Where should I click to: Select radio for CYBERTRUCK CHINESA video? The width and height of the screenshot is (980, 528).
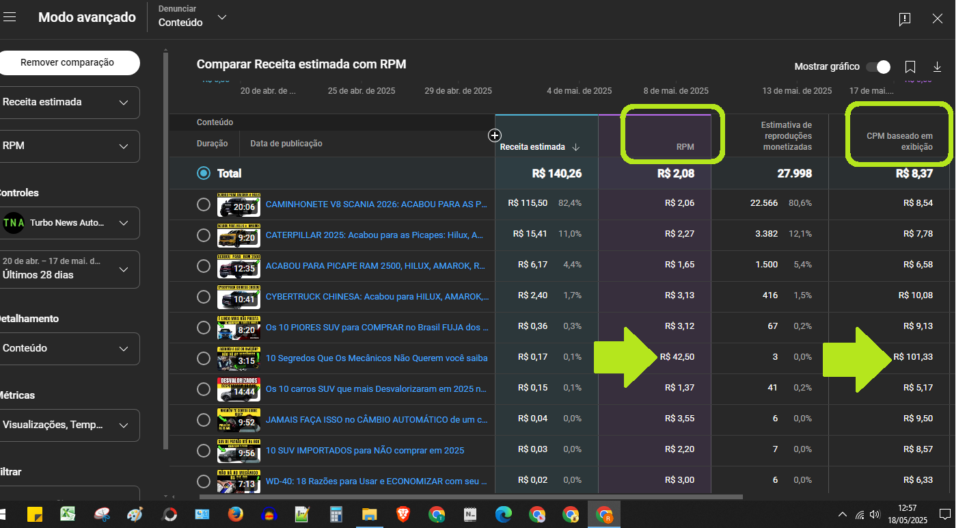(203, 297)
